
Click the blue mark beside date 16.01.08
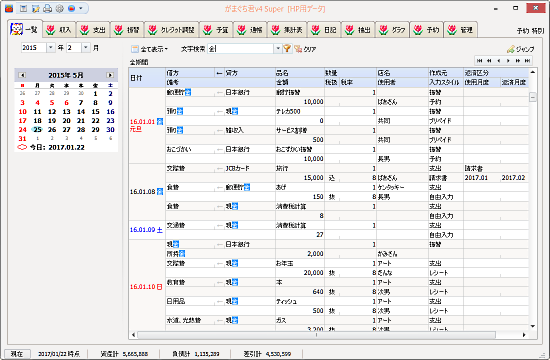pos(160,192)
